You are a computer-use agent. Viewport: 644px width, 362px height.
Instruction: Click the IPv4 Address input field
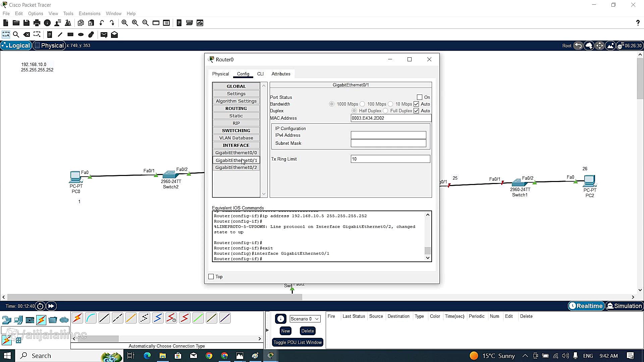[x=388, y=135]
